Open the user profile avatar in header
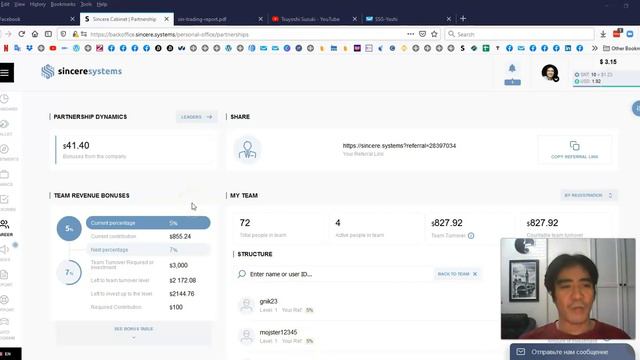Viewport: 640px width, 360px height. pos(550,73)
